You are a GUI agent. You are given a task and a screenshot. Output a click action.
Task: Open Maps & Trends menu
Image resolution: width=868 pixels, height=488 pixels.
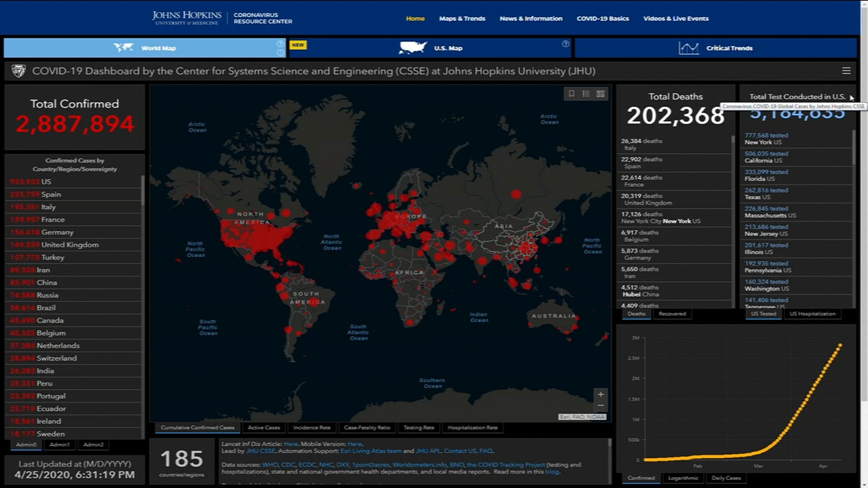[x=462, y=18]
